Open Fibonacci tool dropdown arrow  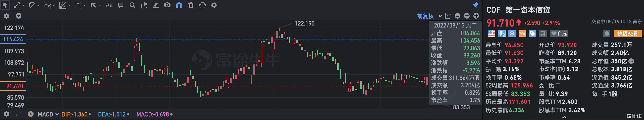point(69,5)
